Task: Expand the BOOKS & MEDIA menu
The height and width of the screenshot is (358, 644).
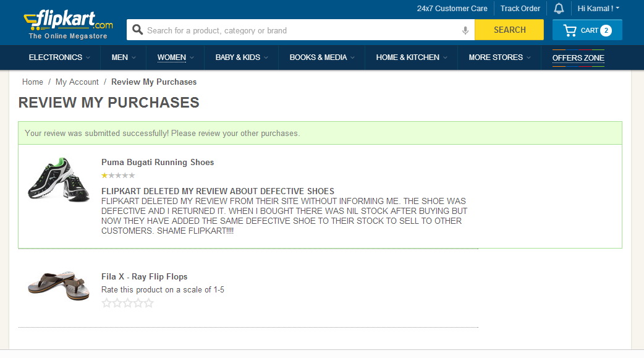Action: click(x=322, y=58)
